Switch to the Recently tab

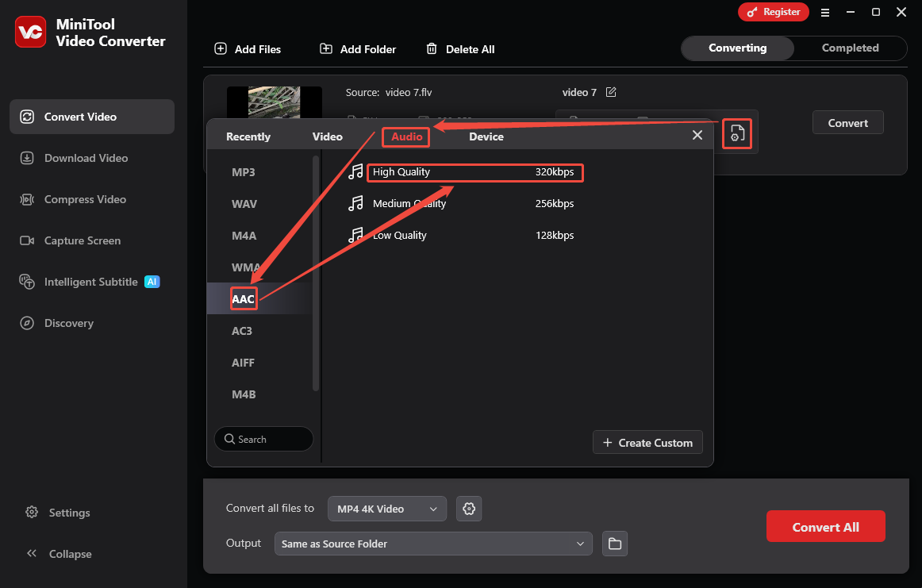click(x=248, y=136)
